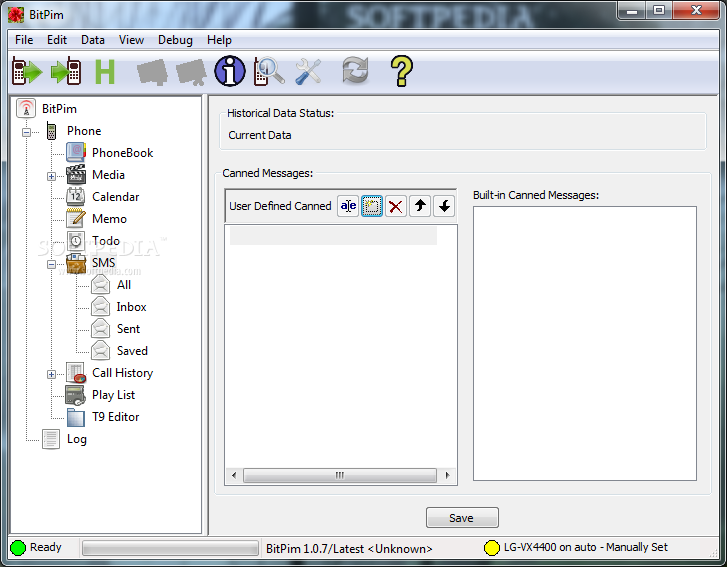This screenshot has width=727, height=567.
Task: Click the Todo clock icon
Action: tap(76, 240)
